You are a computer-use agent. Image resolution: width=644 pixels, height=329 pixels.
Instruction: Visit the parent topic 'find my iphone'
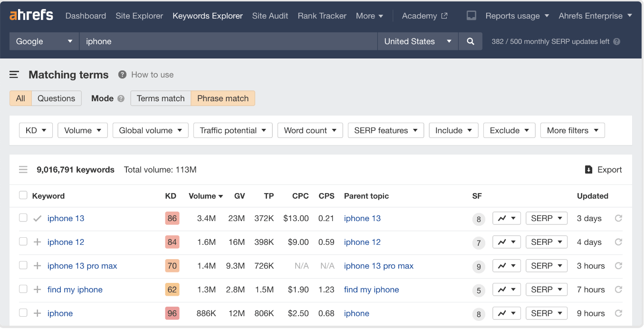pos(371,290)
